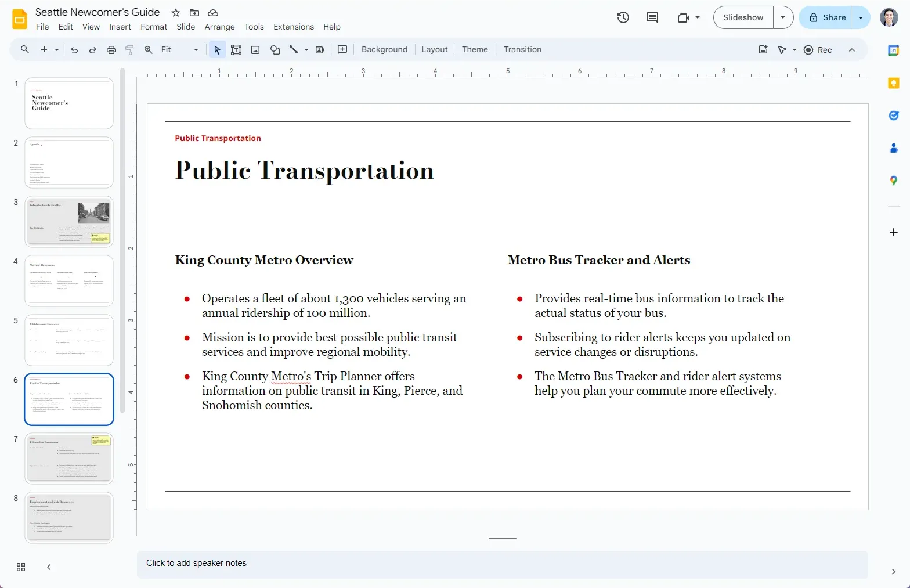The height and width of the screenshot is (588, 910).
Task: Collapse the filmstrip panel
Action: click(49, 567)
